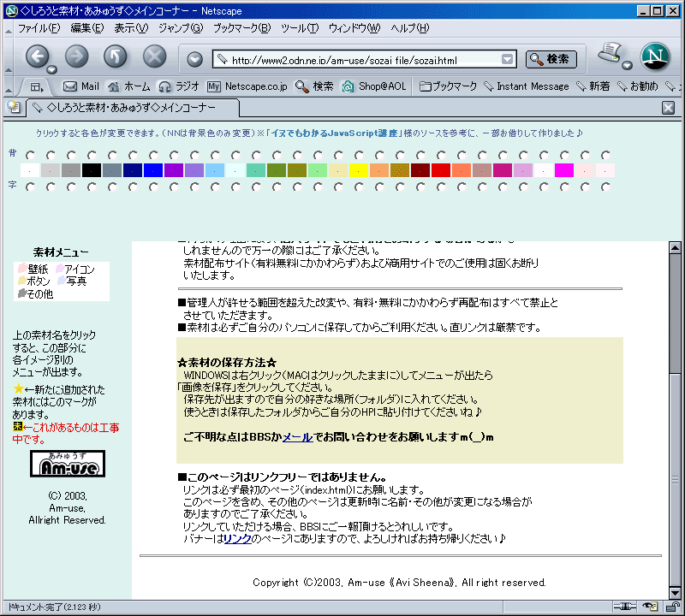Image resolution: width=685 pixels, height=616 pixels.
Task: Open the ファイル menu
Action: tap(39, 28)
